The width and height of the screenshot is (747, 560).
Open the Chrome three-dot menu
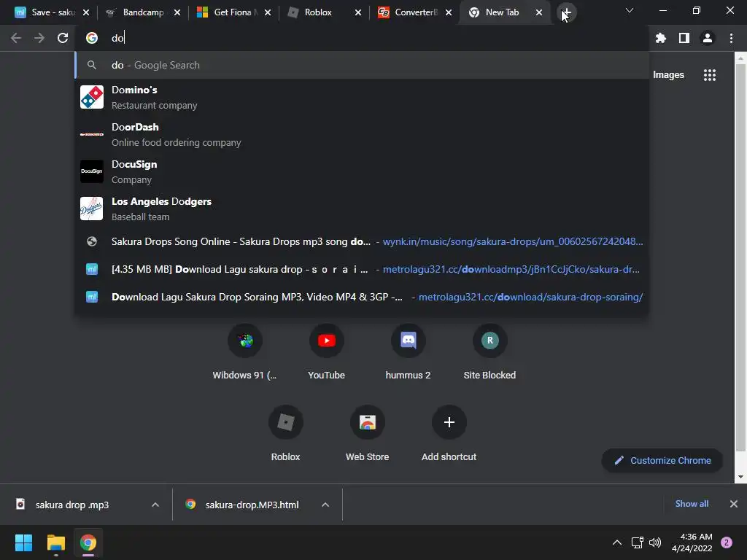tap(731, 38)
